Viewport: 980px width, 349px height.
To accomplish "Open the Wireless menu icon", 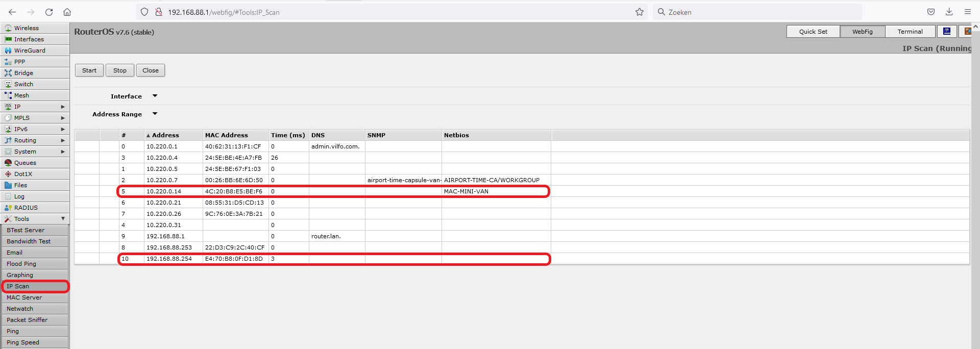I will pos(8,28).
